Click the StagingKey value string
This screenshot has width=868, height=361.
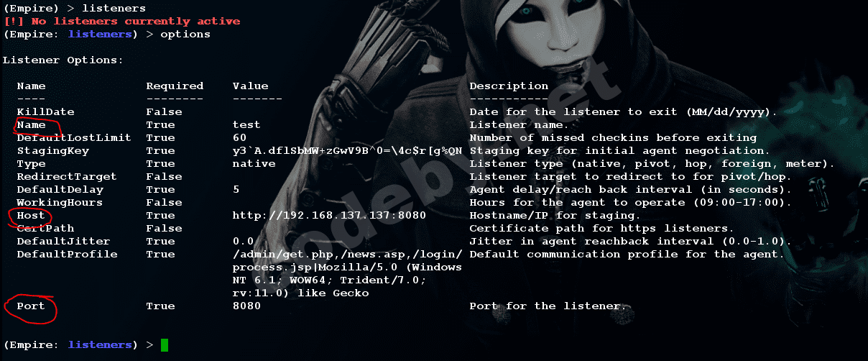pyautogui.click(x=347, y=150)
